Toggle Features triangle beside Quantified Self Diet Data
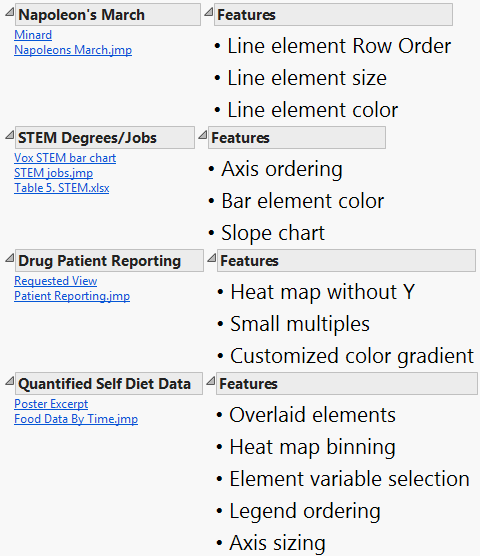Screen dimensions: 480x556 [211, 381]
